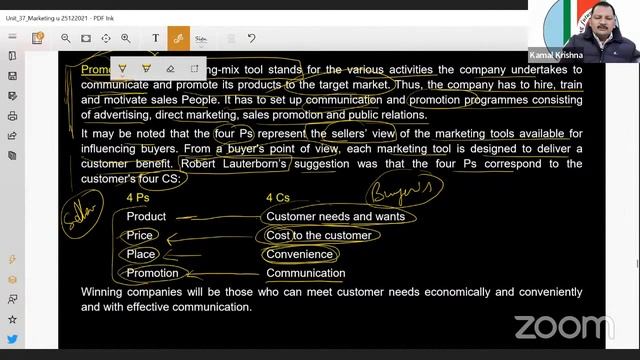Click 'Robert Lauterborn's' in the paragraph
Image resolution: width=640 pixels, height=360 pixels.
233,164
